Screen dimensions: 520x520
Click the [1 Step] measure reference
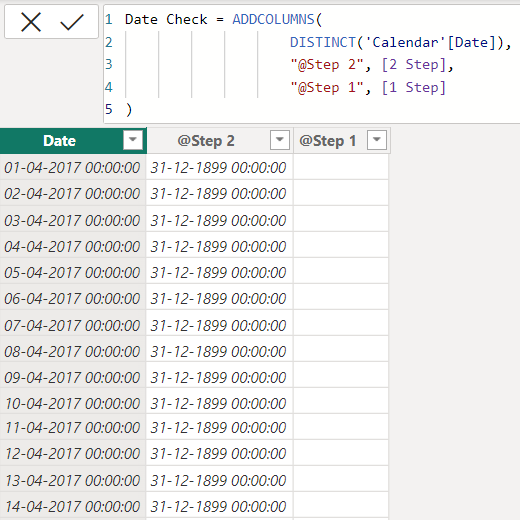click(414, 88)
